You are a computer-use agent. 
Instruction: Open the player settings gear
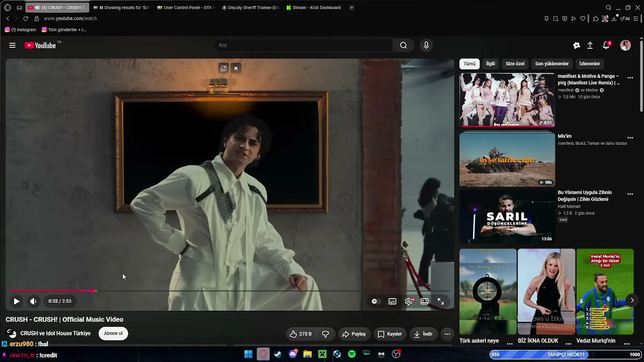(x=409, y=301)
